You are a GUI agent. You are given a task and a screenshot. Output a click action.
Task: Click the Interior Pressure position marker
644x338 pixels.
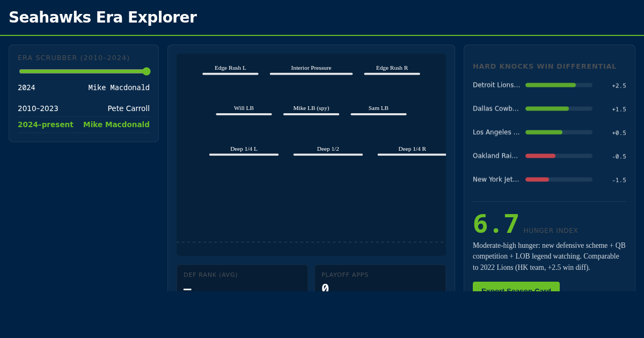(311, 70)
